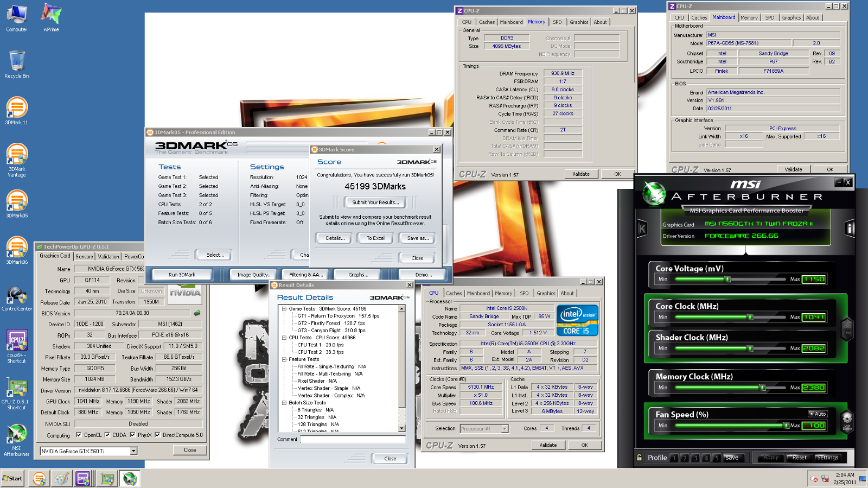Open Caches tab in CPU-Z processor window
The height and width of the screenshot is (488, 868).
click(454, 293)
